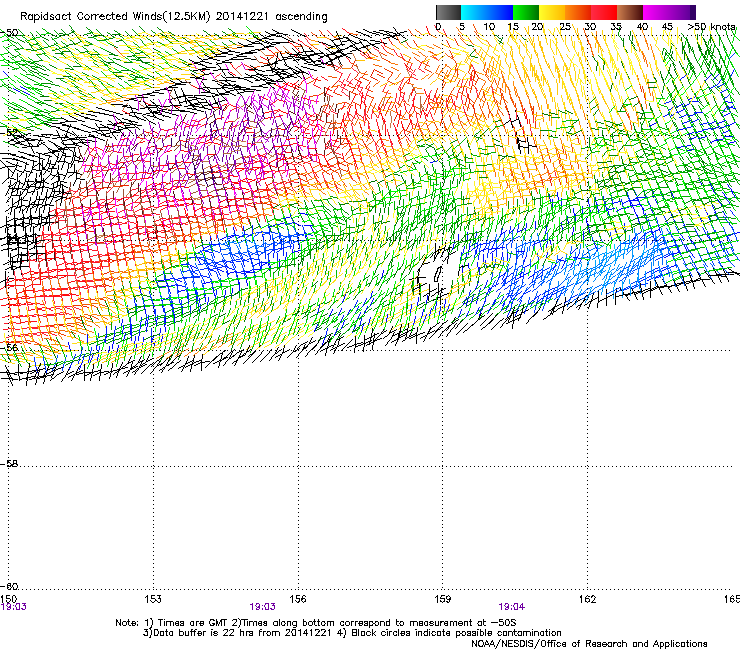Click the purple '19:04' time label
The height and width of the screenshot is (650, 740).
(512, 607)
